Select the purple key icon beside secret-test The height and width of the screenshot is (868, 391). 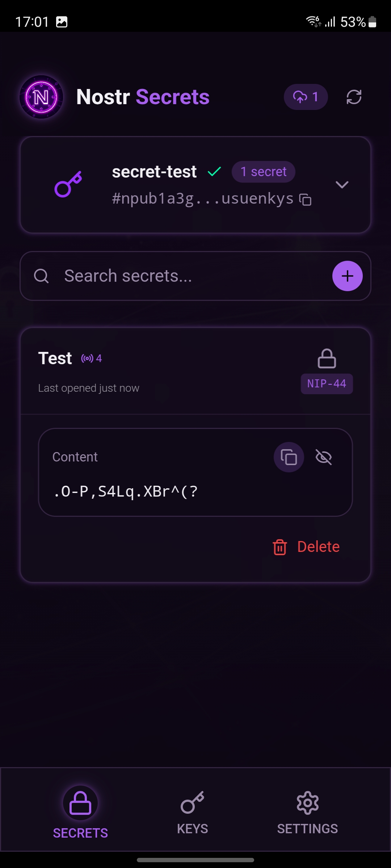point(70,184)
